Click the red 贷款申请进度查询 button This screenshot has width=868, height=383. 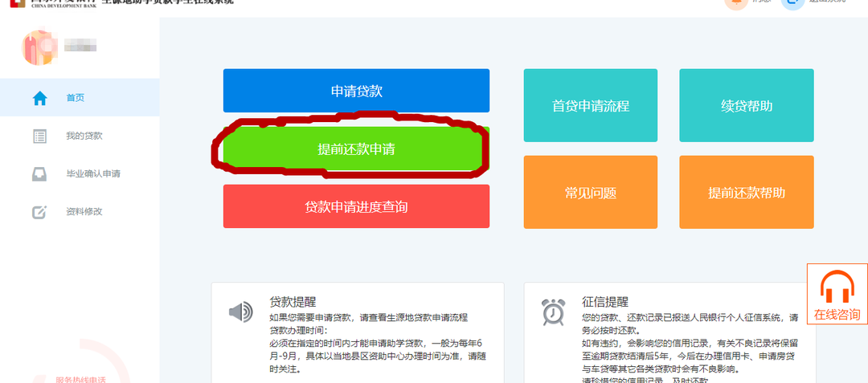click(356, 206)
